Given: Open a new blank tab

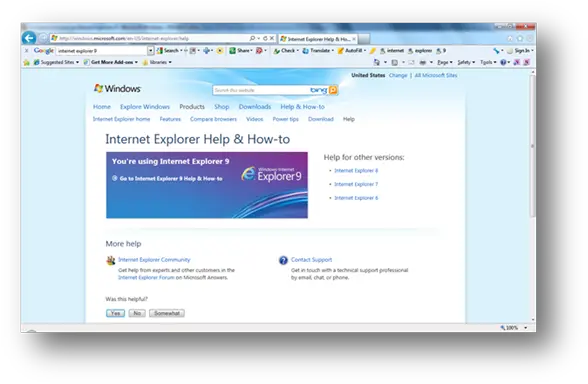Looking at the screenshot, I should click(x=364, y=39).
